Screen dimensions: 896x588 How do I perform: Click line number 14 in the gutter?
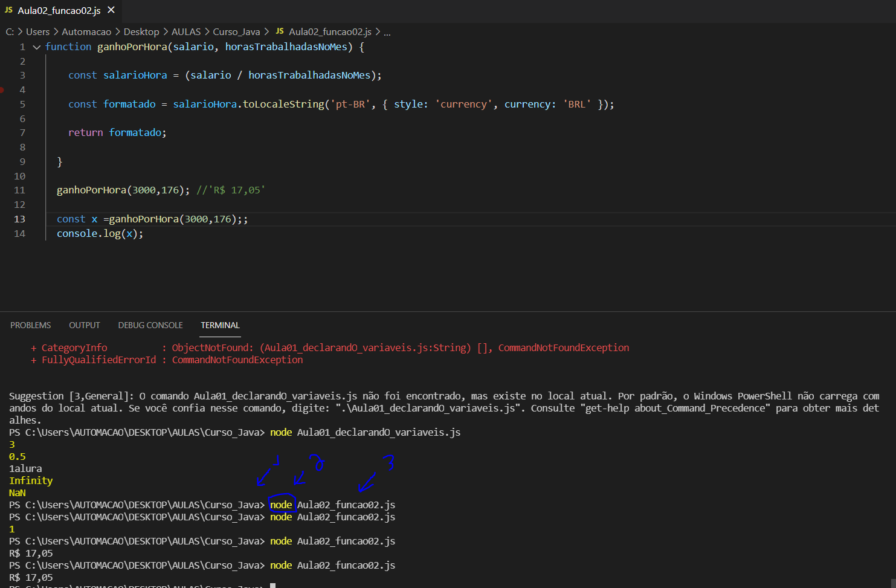(19, 234)
